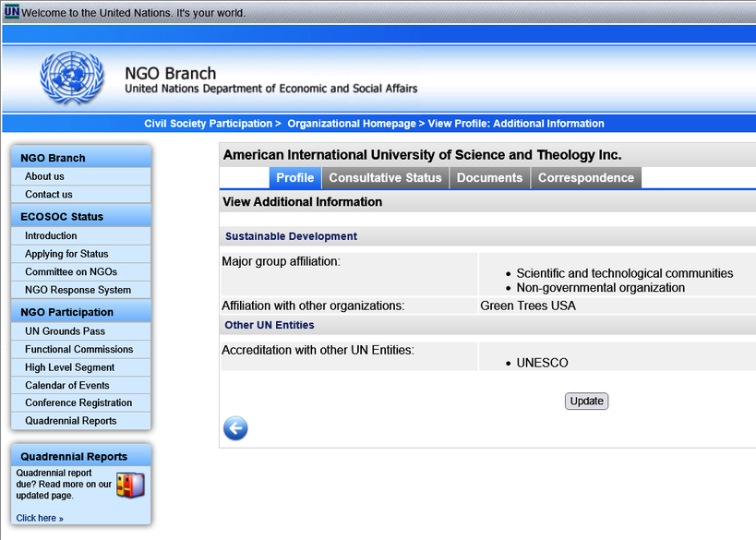Viewport: 756px width, 540px height.
Task: Switch to Consultative Status tab
Action: click(385, 178)
